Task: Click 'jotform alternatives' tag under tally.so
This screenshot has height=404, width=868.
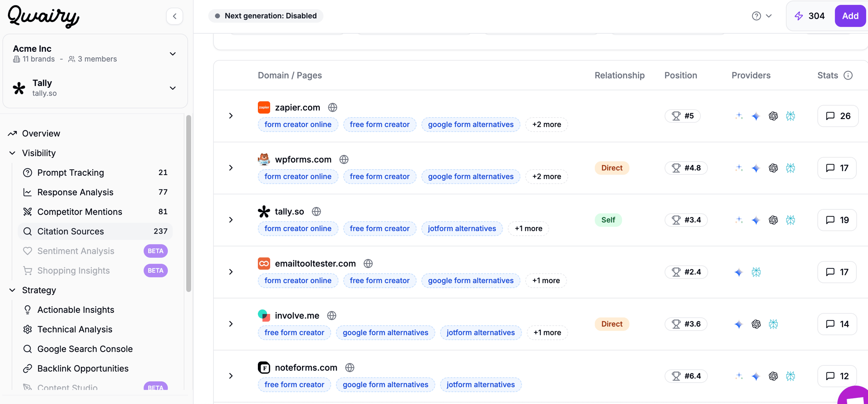Action: coord(461,229)
